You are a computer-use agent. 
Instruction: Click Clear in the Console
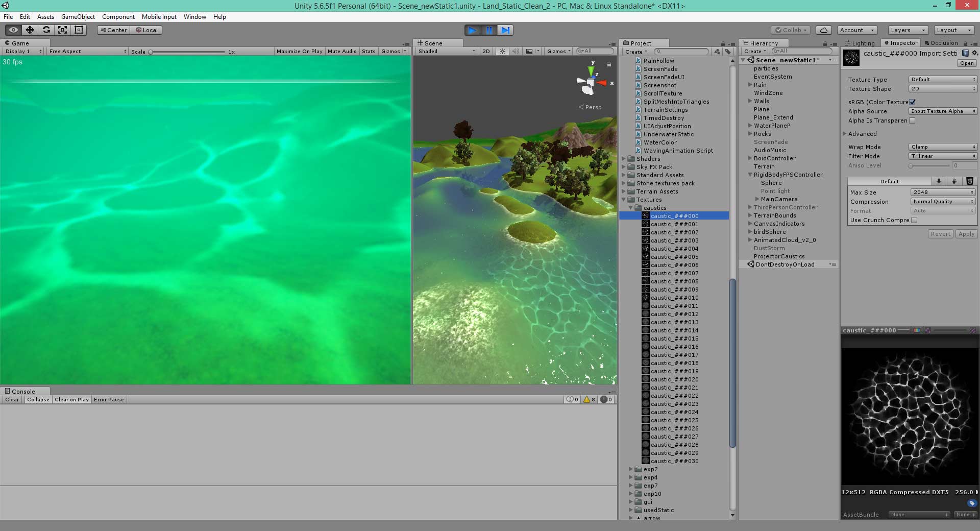[x=12, y=400]
